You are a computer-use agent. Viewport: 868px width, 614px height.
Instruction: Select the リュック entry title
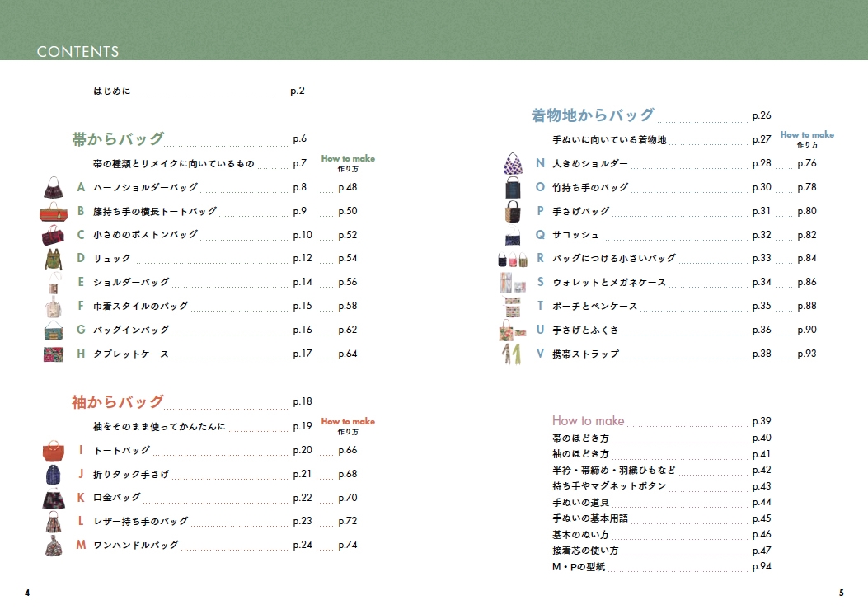112,259
